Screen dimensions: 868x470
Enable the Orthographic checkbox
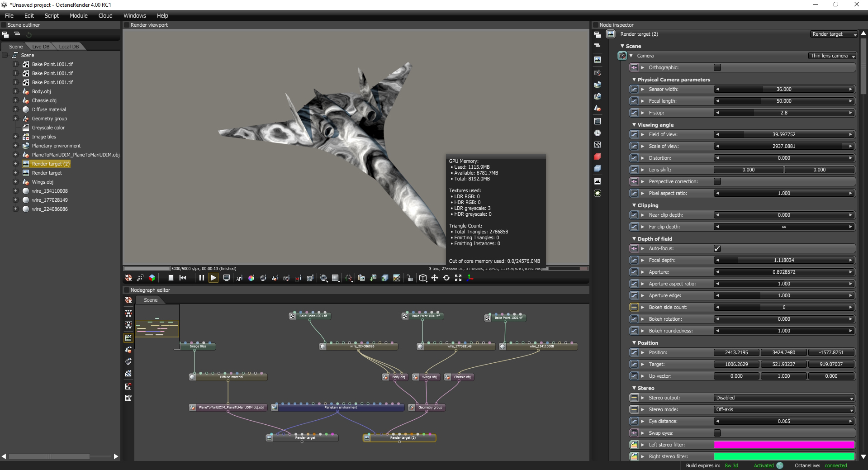coord(717,67)
